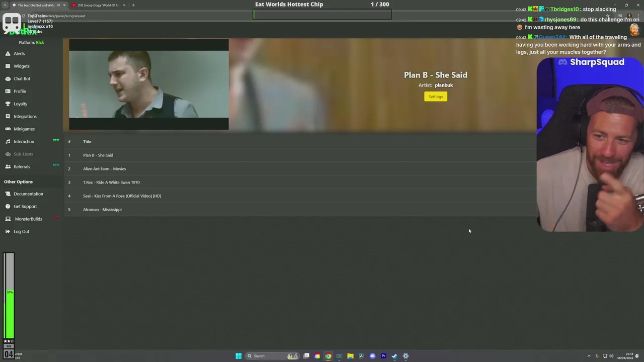Mute the audio on the ChatBot tab
This screenshot has height=362, width=644.
(x=58, y=5)
